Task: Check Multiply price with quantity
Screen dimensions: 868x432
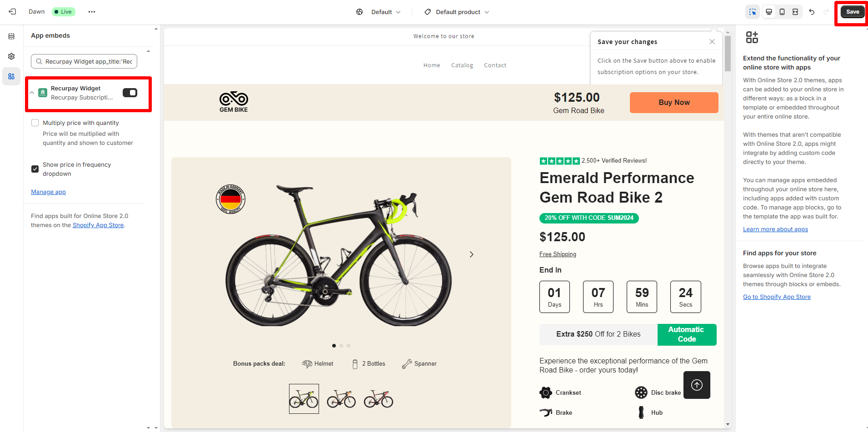Action: coord(35,123)
